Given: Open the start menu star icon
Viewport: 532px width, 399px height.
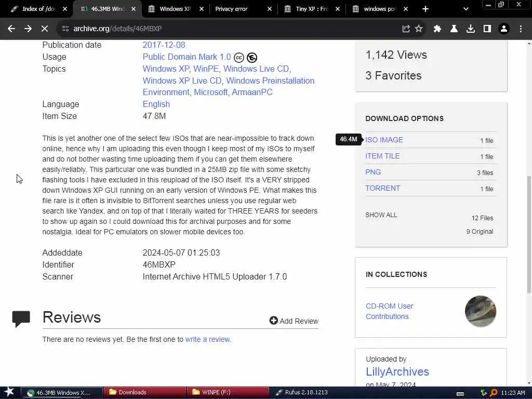Looking at the screenshot, I should [x=9, y=392].
